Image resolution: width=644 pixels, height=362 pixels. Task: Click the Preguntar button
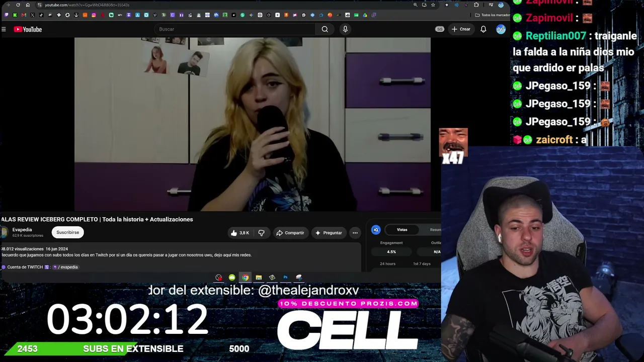329,233
